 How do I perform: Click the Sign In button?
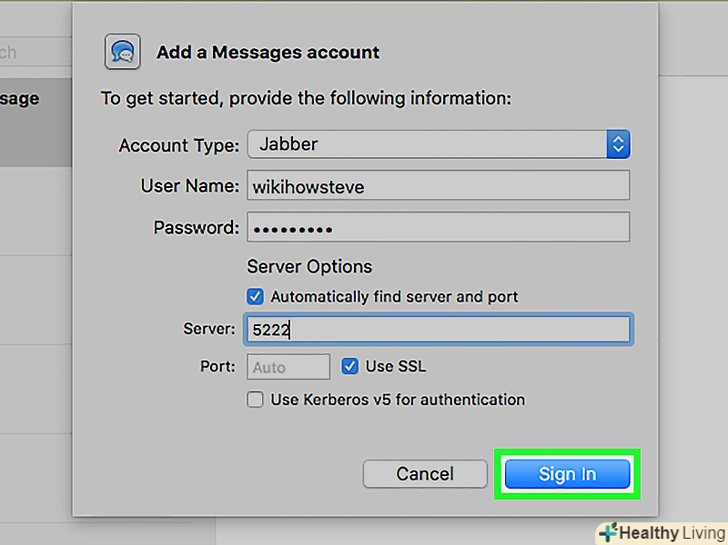[x=567, y=474]
